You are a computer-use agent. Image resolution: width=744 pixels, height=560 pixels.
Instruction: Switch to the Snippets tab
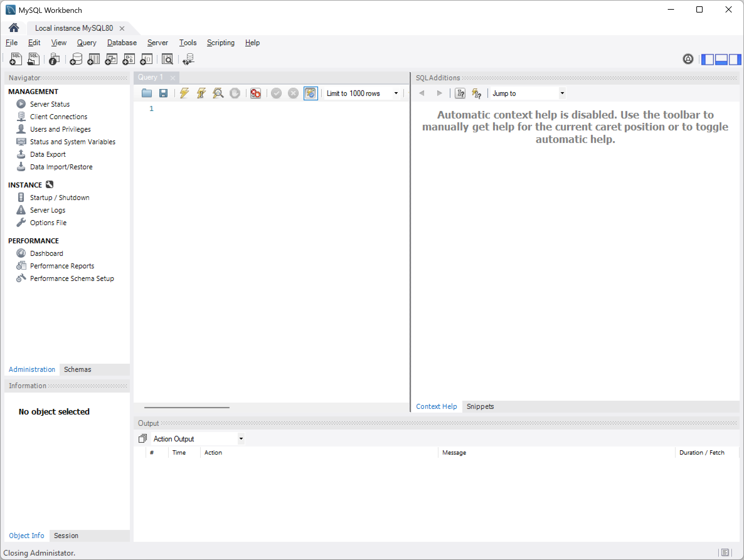(480, 406)
